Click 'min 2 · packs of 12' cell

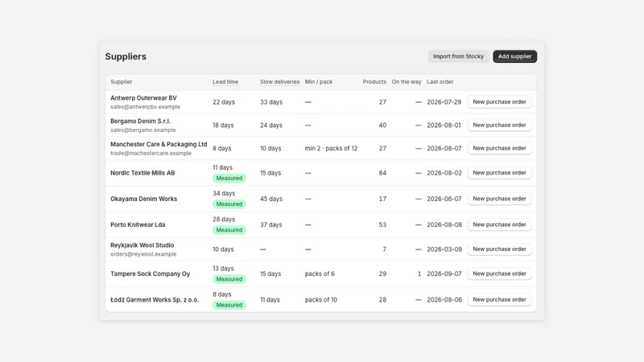coord(331,148)
